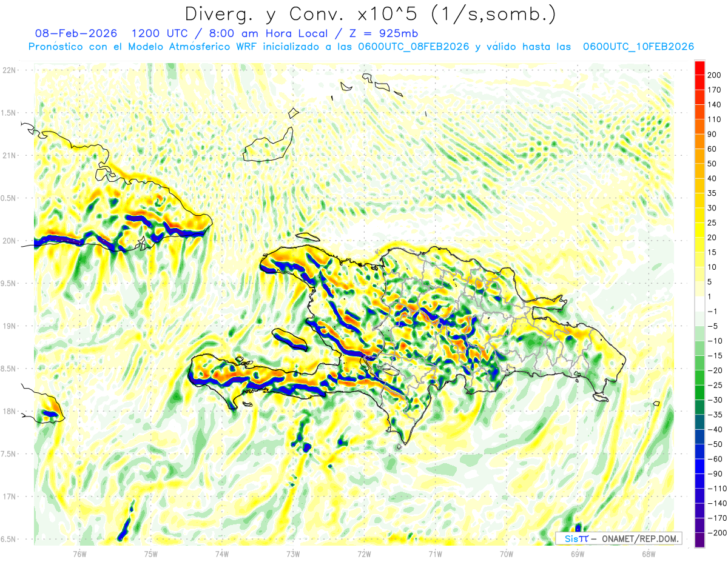Click the green colorbar swatch between -20 and -25
Image resolution: width=728 pixels, height=562 pixels.
[x=699, y=378]
